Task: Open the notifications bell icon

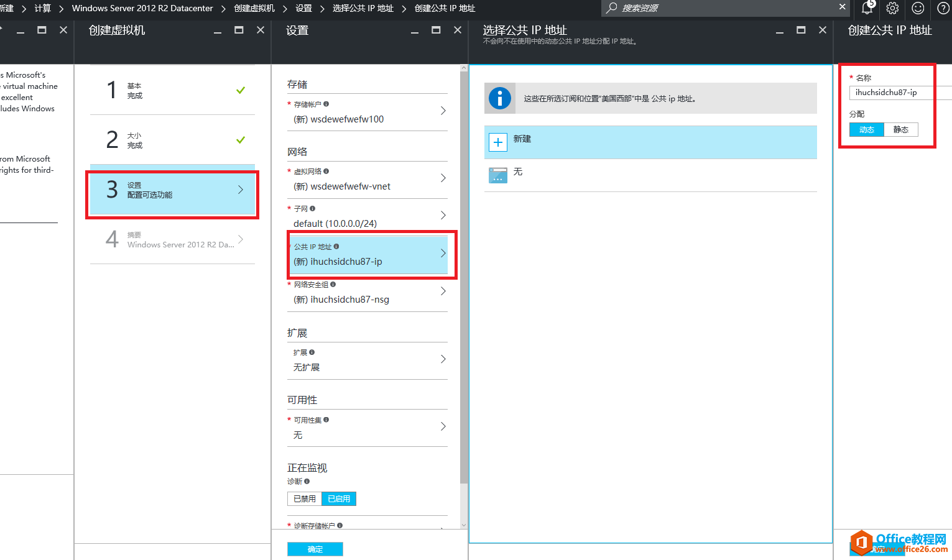Action: [x=867, y=8]
